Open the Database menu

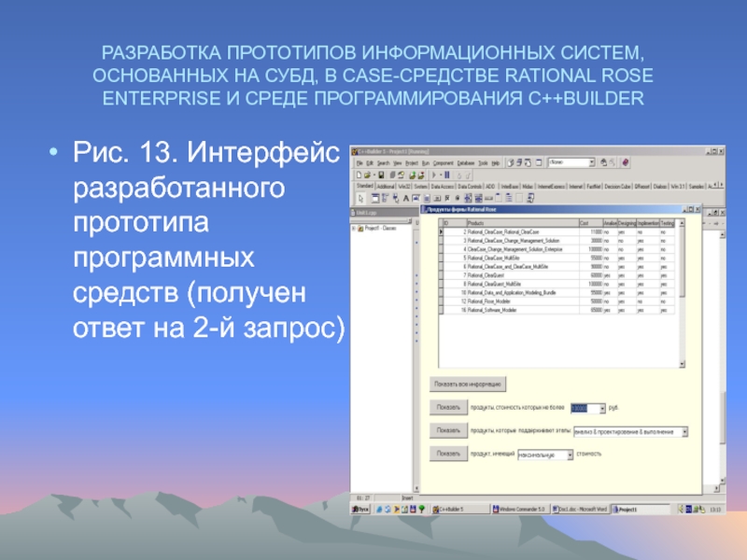(x=466, y=162)
